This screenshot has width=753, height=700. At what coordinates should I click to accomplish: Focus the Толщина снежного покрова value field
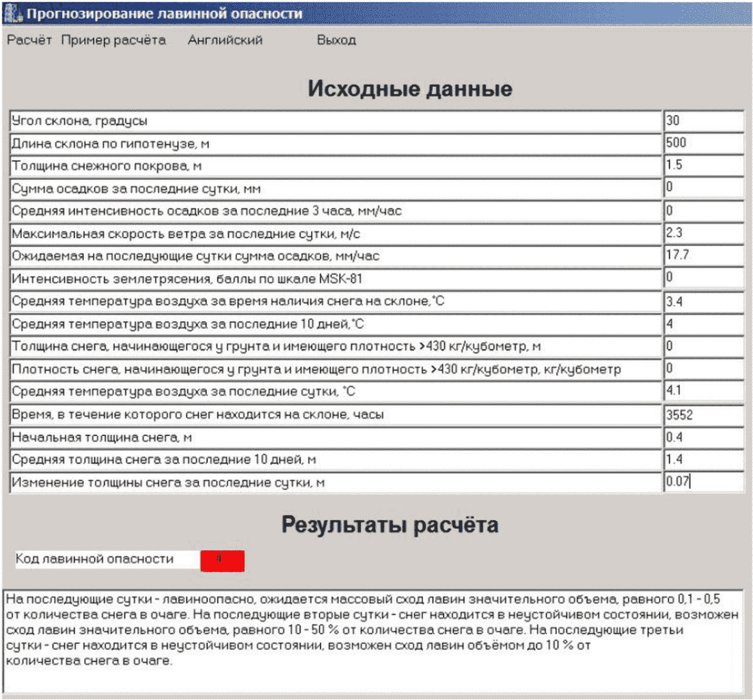click(703, 166)
